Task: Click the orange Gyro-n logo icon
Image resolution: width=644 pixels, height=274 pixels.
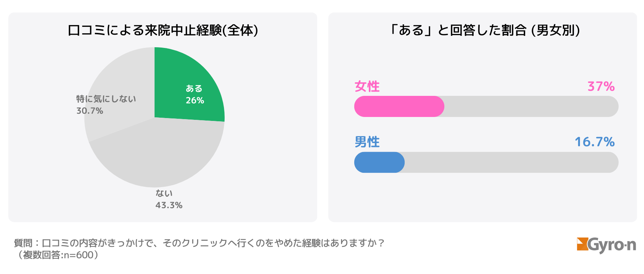Action: click(x=582, y=244)
